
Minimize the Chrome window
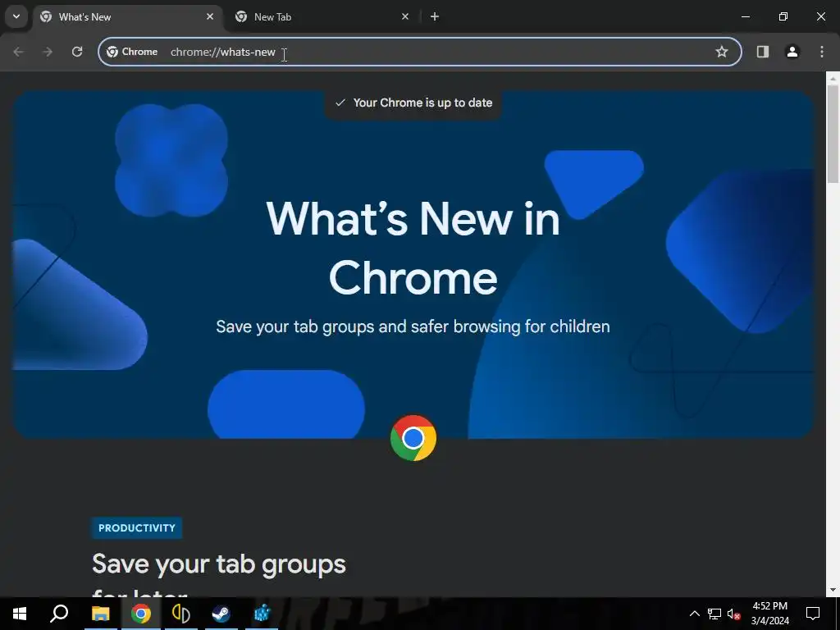click(745, 16)
